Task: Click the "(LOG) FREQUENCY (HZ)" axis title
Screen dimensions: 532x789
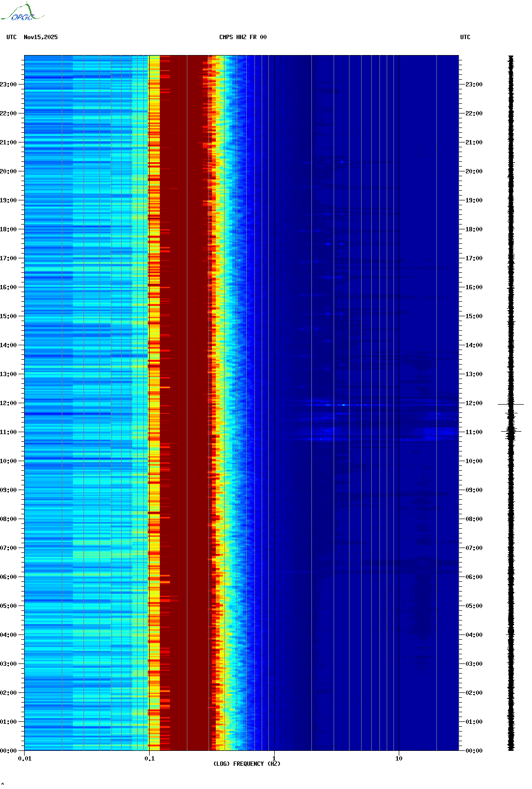Action: [x=247, y=764]
